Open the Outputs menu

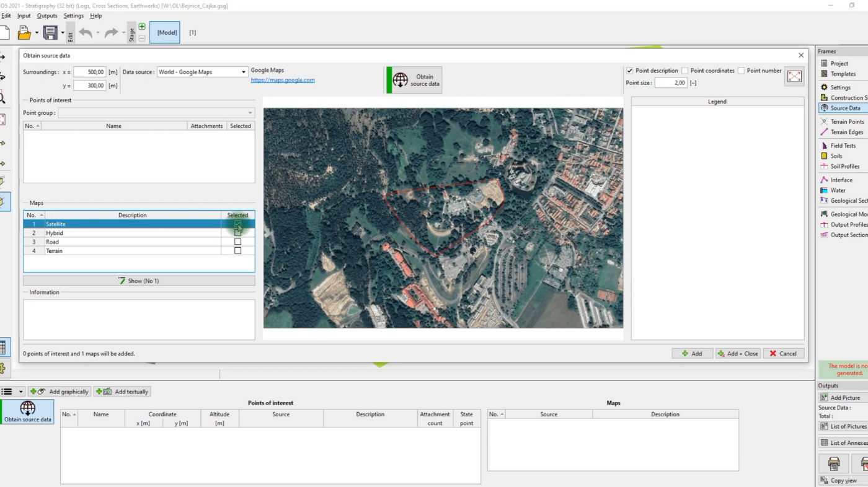pyautogui.click(x=47, y=15)
